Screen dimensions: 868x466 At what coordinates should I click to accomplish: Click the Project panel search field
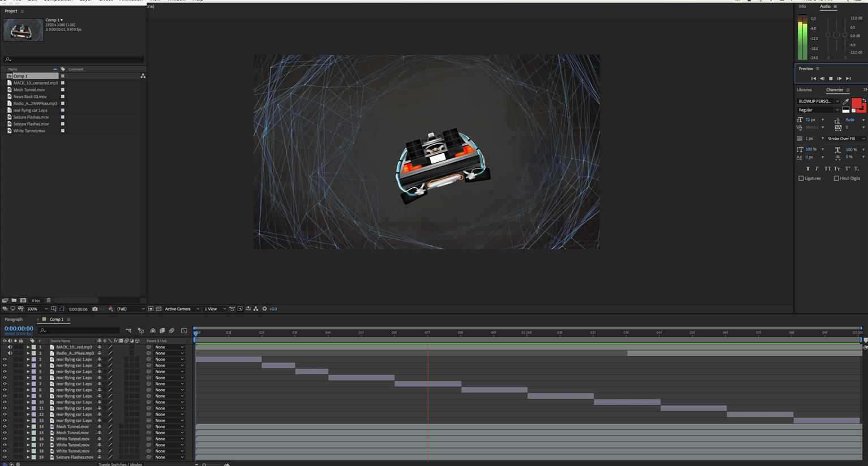pos(74,59)
